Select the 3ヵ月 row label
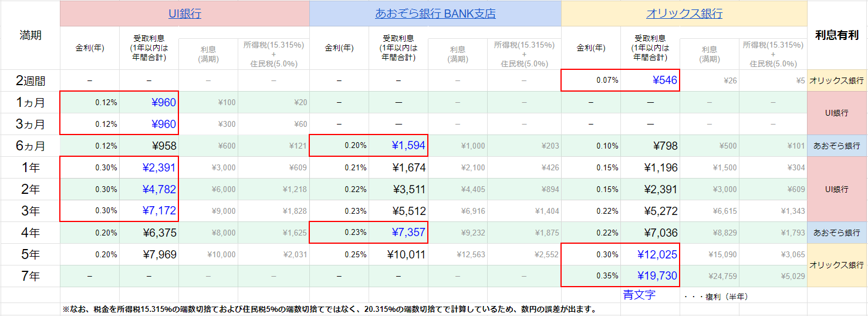The image size is (868, 316). tap(31, 124)
